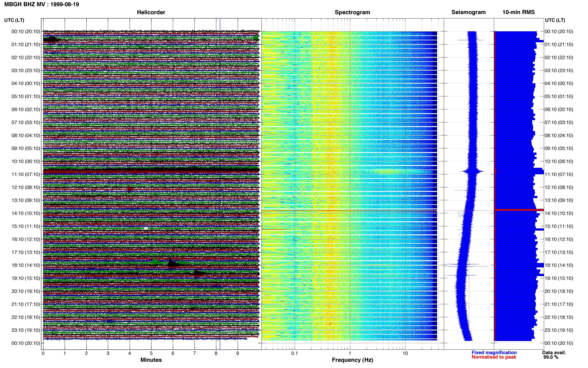Click left time label '18:10 (14:10)'
588x368 pixels.
tap(26, 265)
